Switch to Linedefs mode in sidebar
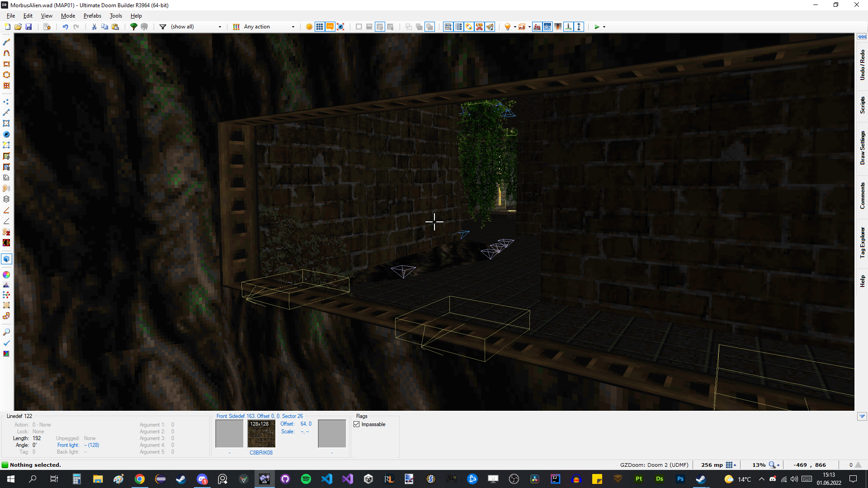 point(6,113)
